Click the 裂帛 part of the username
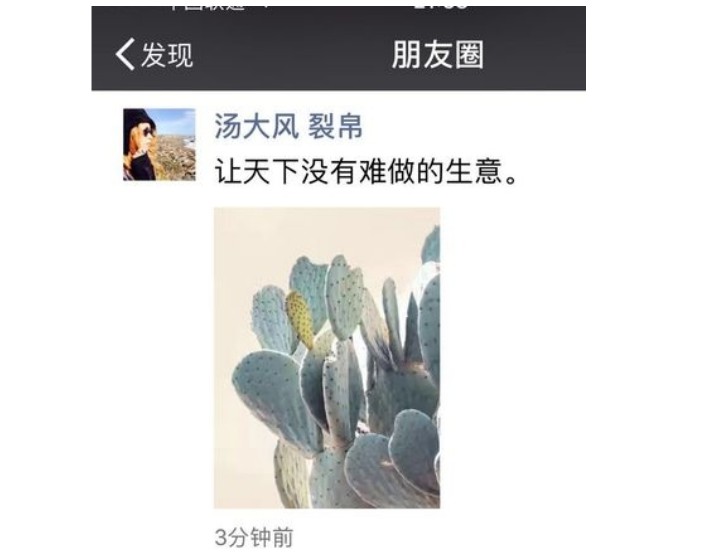This screenshot has width=704, height=556. pos(335,126)
